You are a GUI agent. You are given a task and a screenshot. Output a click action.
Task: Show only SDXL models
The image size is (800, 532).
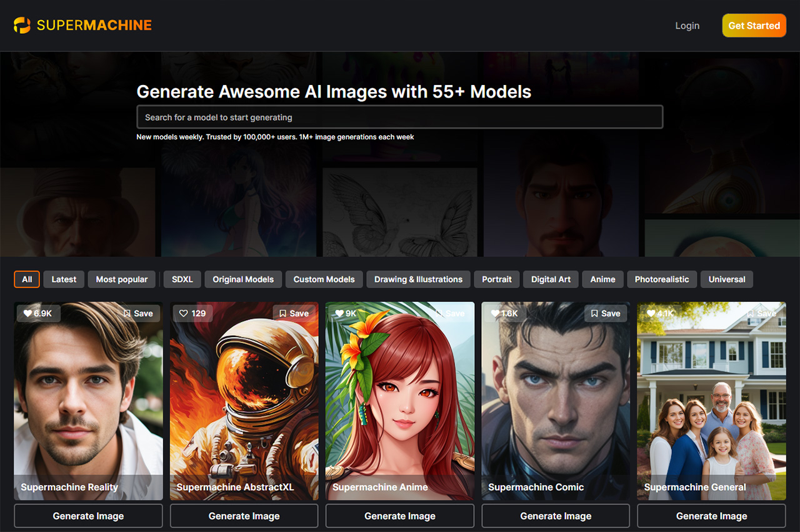(x=182, y=279)
